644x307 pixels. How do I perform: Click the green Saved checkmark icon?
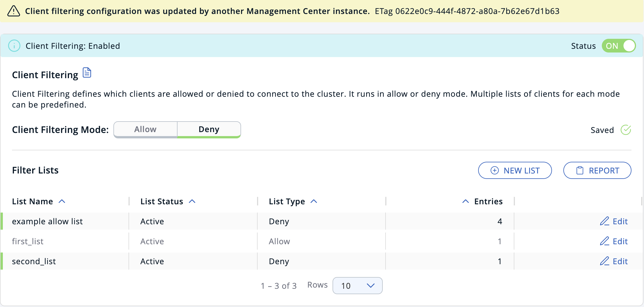tap(626, 130)
